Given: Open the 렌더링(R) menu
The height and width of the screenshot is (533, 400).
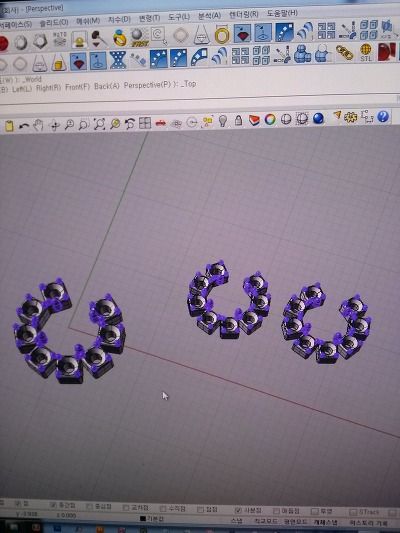Looking at the screenshot, I should (x=243, y=14).
